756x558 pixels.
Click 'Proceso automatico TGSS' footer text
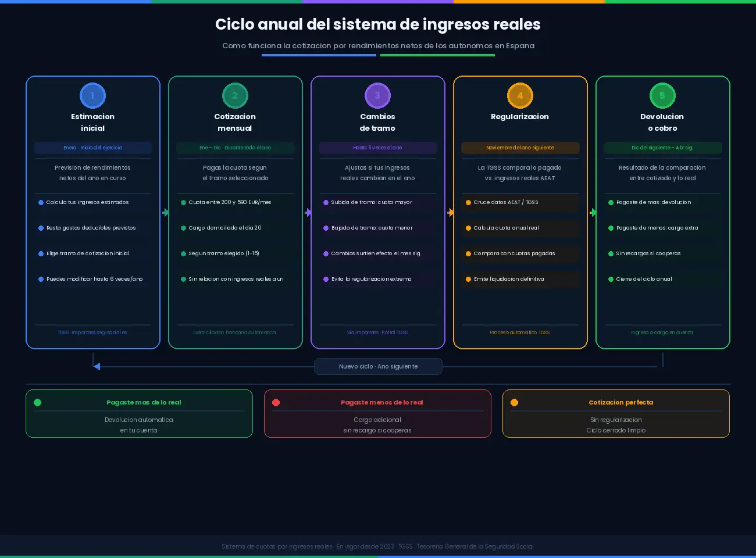pyautogui.click(x=520, y=332)
